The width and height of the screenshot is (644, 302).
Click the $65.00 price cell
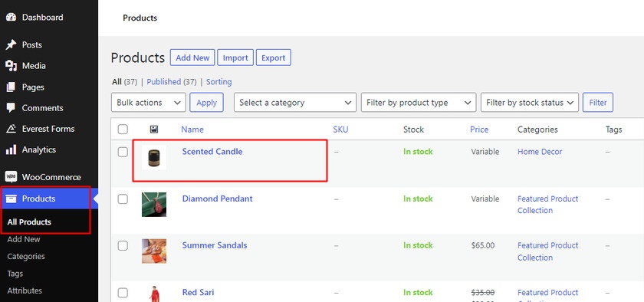click(483, 245)
